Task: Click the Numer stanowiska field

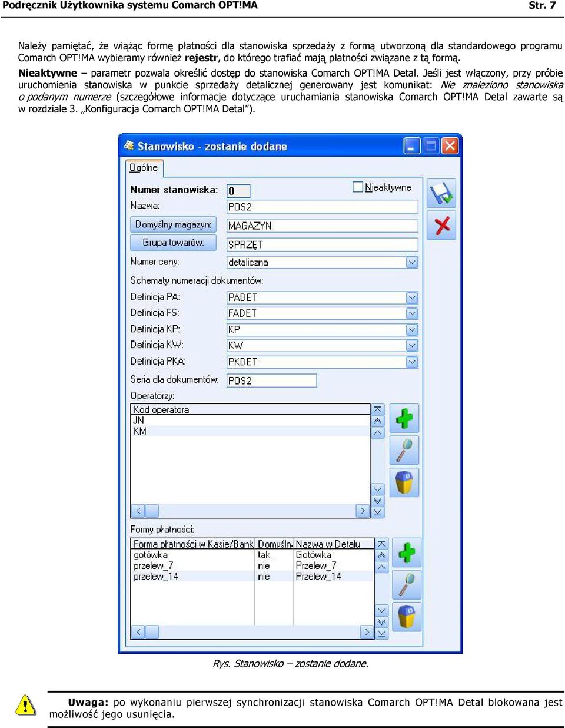Action: point(238,191)
